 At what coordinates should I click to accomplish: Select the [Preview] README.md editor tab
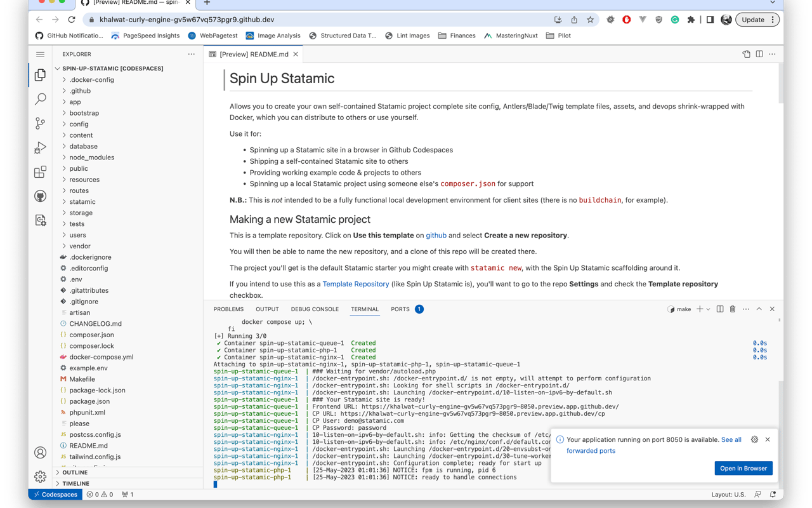point(254,55)
